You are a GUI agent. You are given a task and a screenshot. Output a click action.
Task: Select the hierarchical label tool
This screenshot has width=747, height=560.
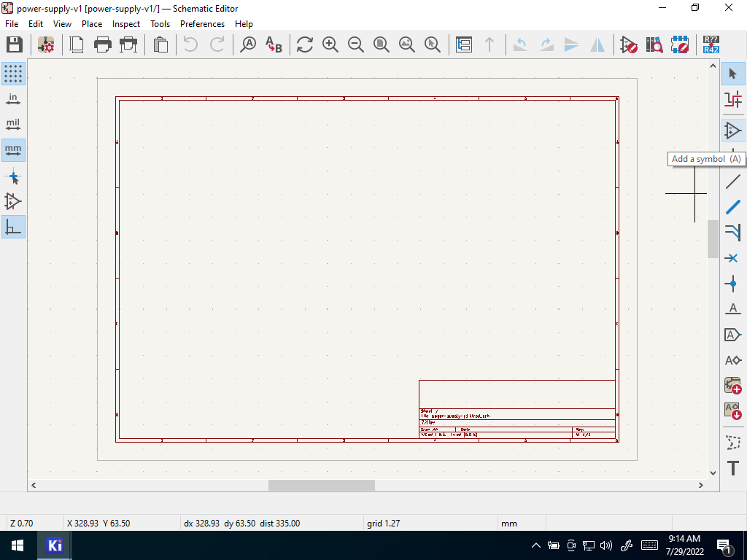point(733,360)
